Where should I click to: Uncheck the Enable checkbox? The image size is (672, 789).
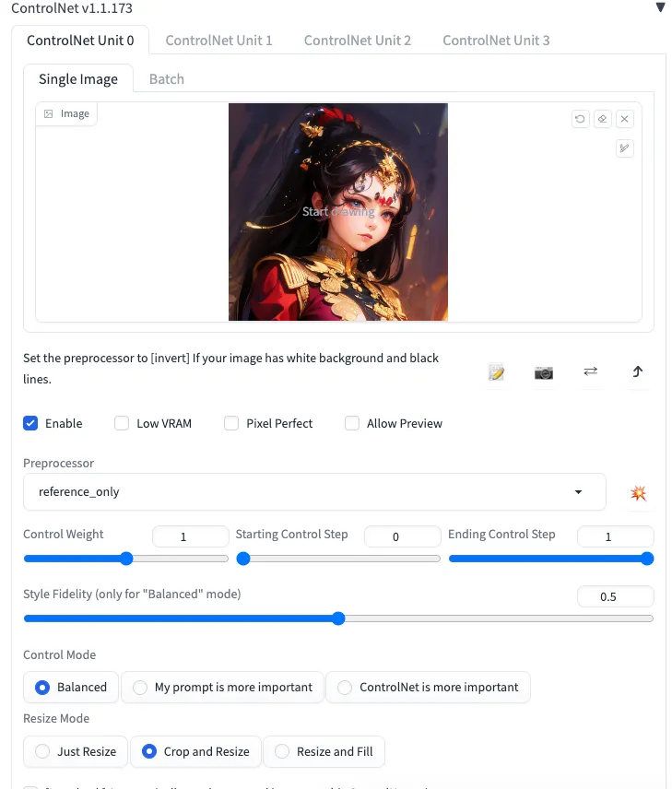point(30,423)
